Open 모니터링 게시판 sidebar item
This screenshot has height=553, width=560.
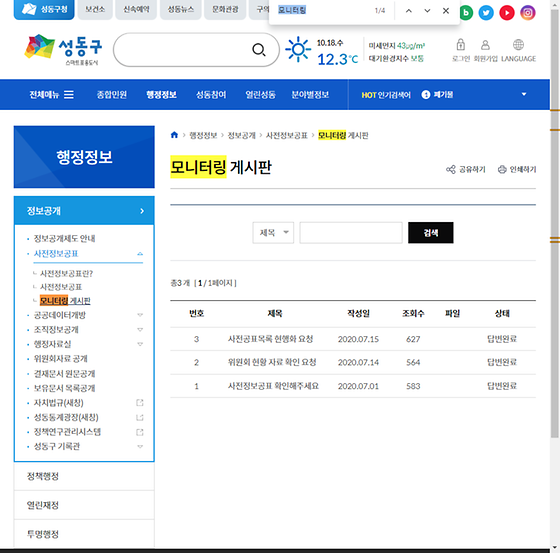[x=65, y=301]
